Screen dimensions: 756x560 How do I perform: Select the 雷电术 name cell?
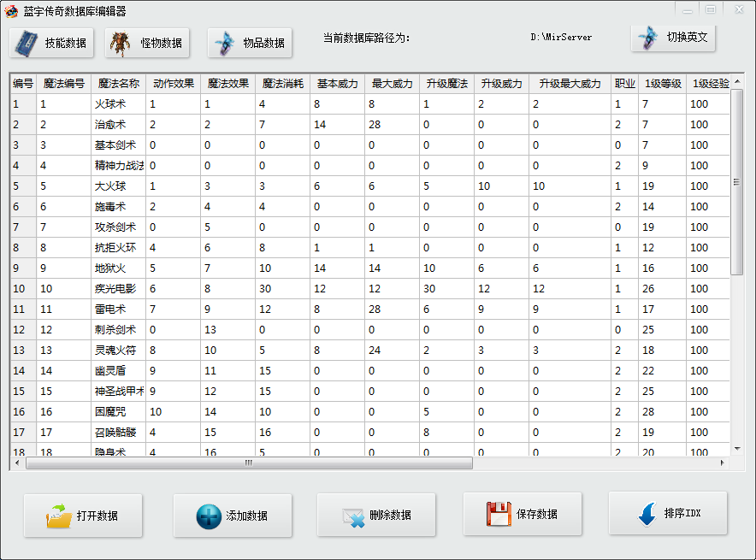tap(118, 309)
